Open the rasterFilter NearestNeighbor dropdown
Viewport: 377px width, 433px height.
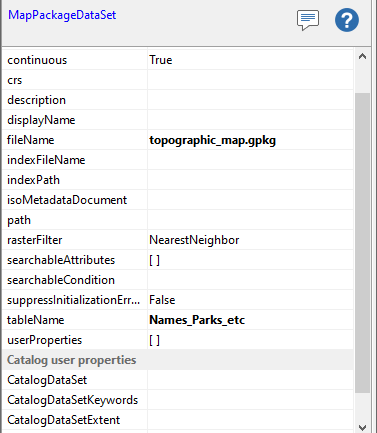[250, 240]
